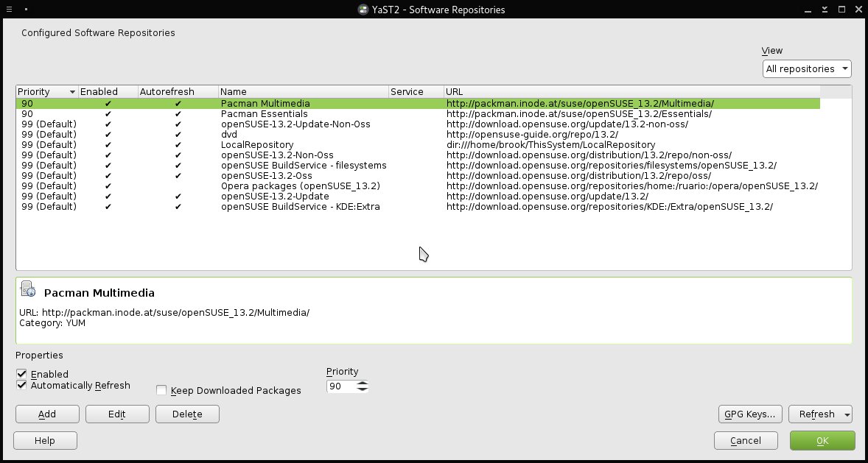Sort by the Enabled column header

pyautogui.click(x=108, y=92)
